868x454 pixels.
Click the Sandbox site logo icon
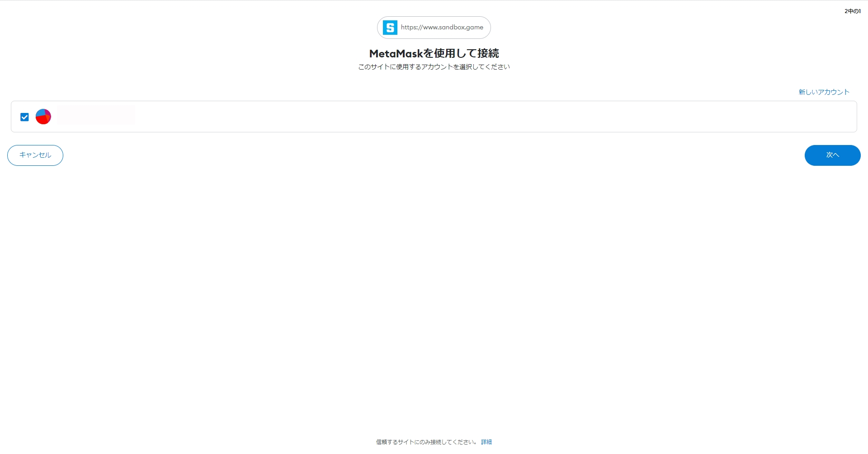click(x=390, y=28)
